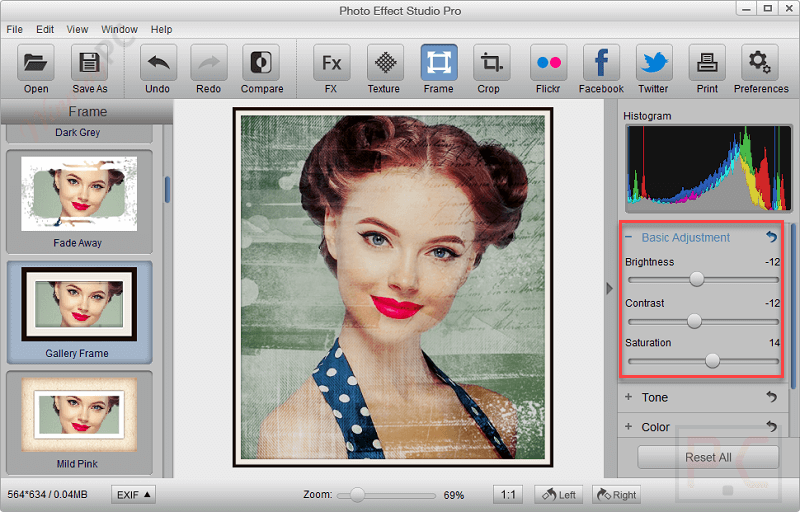Click the Frame panel header
This screenshot has height=512, width=800.
click(x=87, y=112)
